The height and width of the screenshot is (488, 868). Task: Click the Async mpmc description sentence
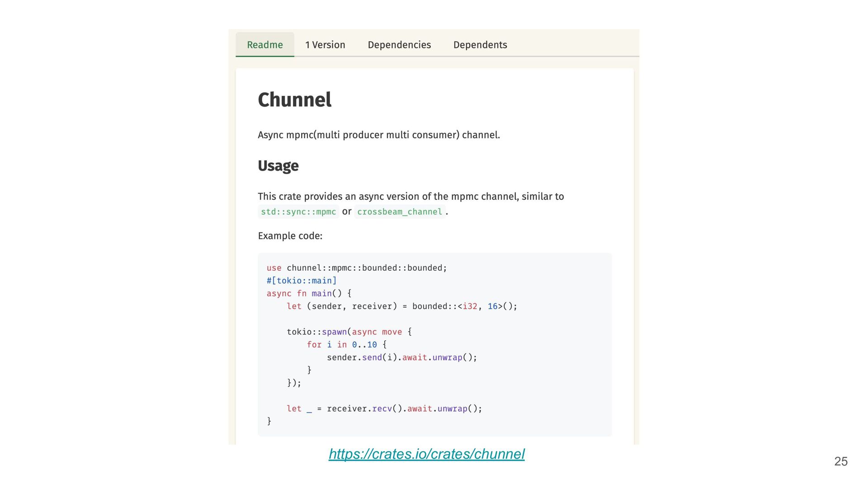pos(378,135)
